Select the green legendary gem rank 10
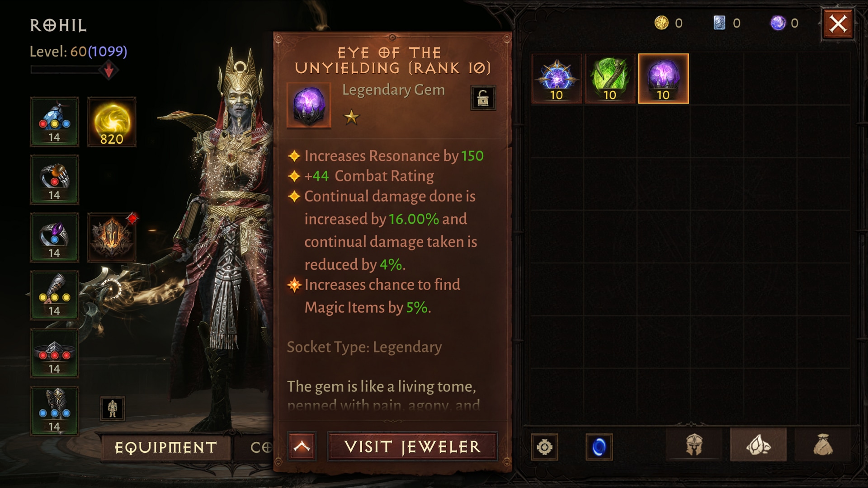This screenshot has height=488, width=868. 612,76
